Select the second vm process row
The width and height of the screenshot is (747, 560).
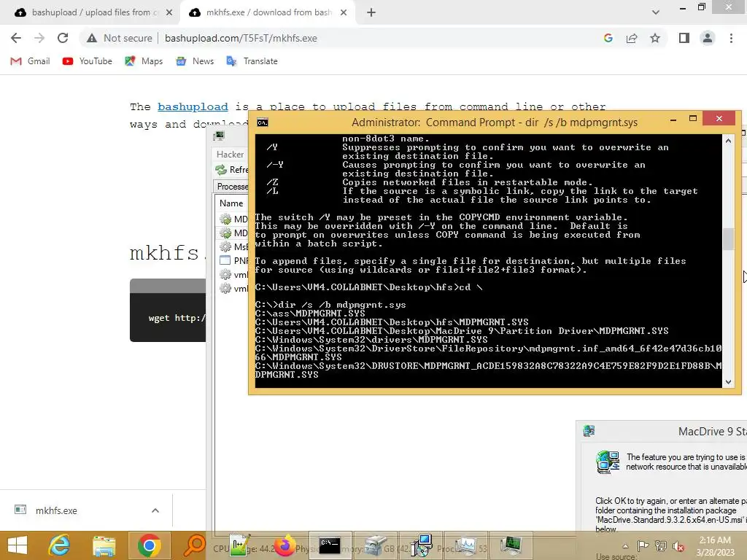(233, 289)
